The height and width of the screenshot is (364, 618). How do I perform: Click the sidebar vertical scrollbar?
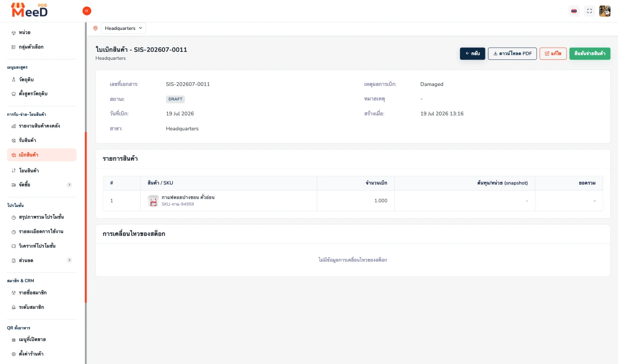(86, 217)
